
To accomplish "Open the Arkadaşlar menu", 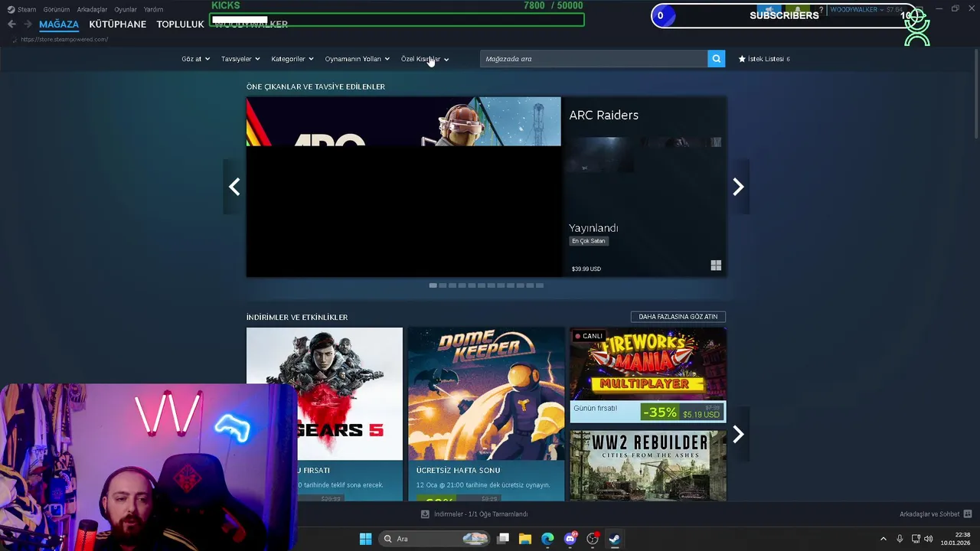I will click(92, 9).
